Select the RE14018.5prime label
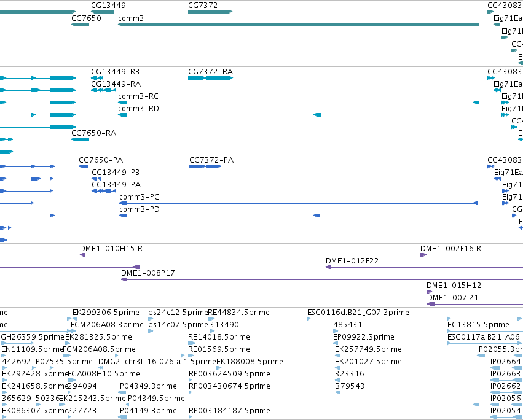The image size is (523, 420). (219, 337)
